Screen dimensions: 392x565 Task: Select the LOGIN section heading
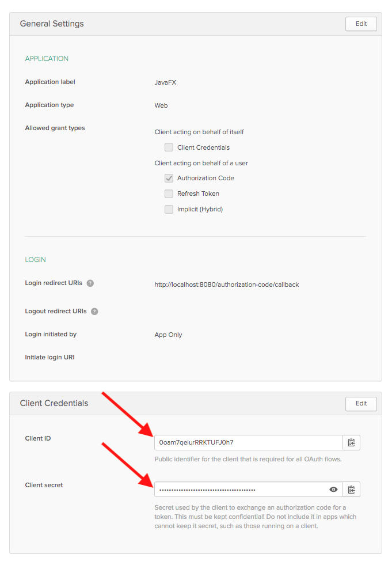click(35, 260)
